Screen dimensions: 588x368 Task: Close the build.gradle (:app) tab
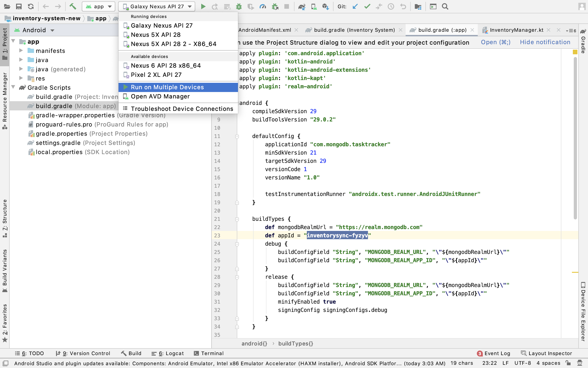tap(472, 30)
